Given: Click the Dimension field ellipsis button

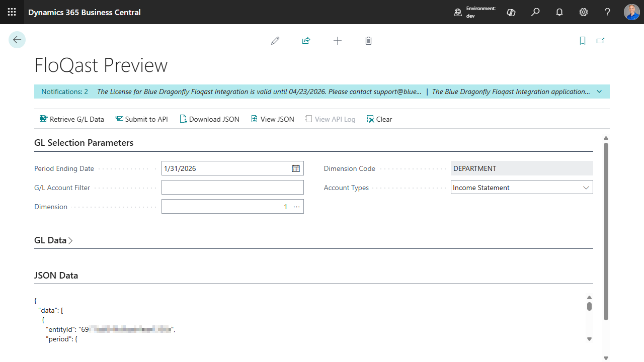Looking at the screenshot, I should click(x=296, y=207).
